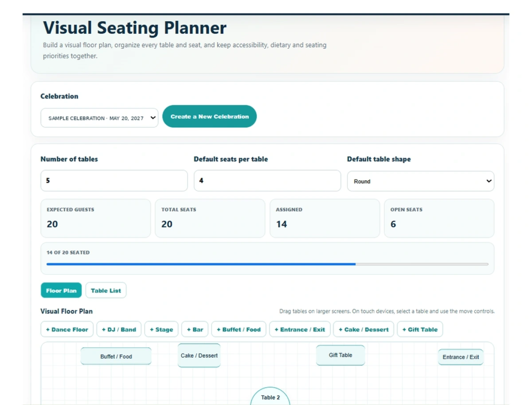Add an Entrance / Exit element
Screen dimensions: 532x405
coord(300,329)
